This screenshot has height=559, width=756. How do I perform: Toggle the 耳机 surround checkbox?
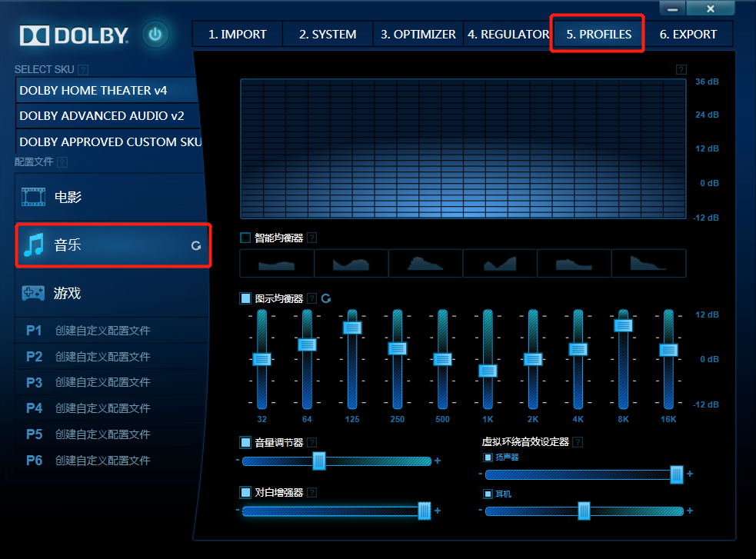pyautogui.click(x=488, y=494)
